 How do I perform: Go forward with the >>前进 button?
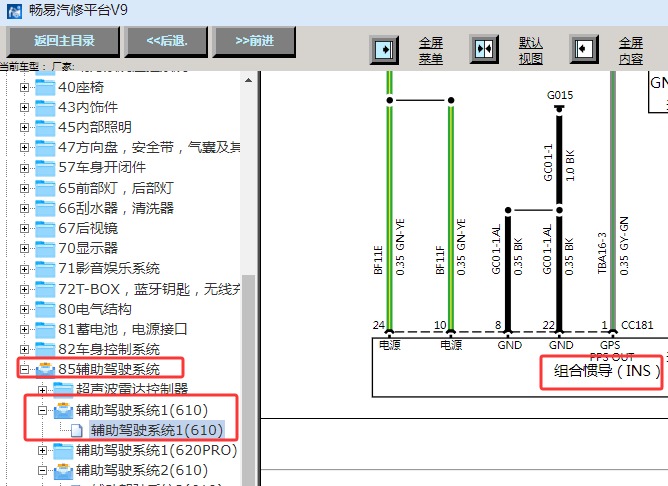tap(254, 41)
